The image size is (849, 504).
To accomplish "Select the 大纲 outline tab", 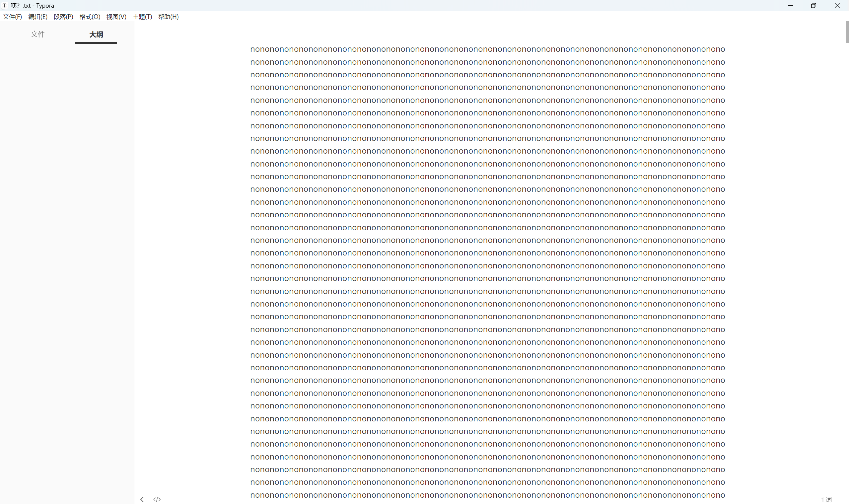I will tap(96, 35).
